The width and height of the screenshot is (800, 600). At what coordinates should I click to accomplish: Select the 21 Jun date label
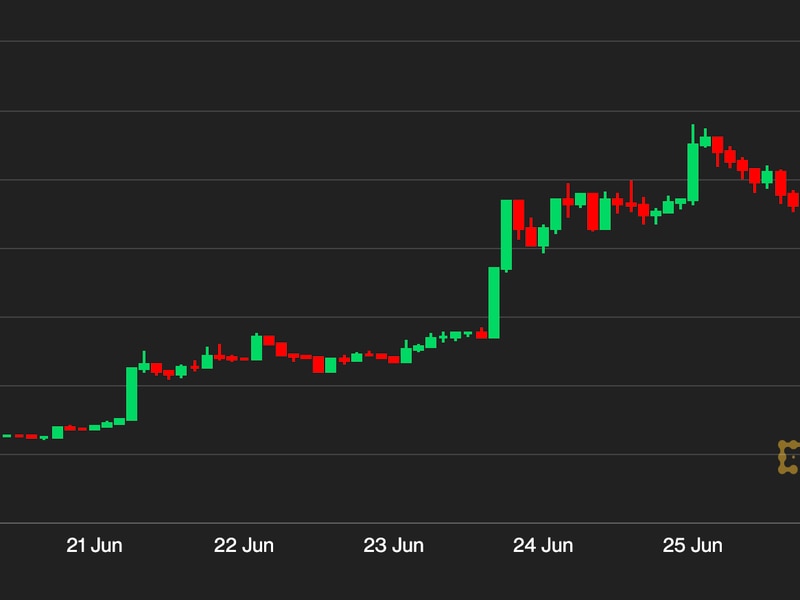click(95, 546)
